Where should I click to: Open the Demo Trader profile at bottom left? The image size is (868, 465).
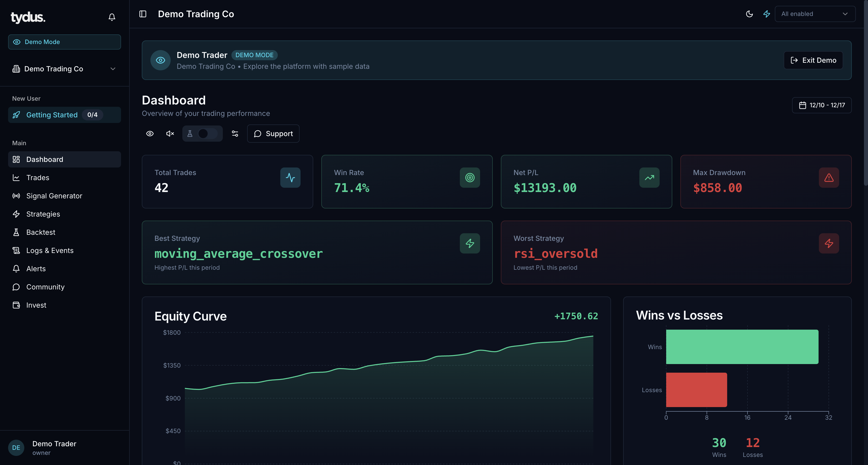[54, 448]
